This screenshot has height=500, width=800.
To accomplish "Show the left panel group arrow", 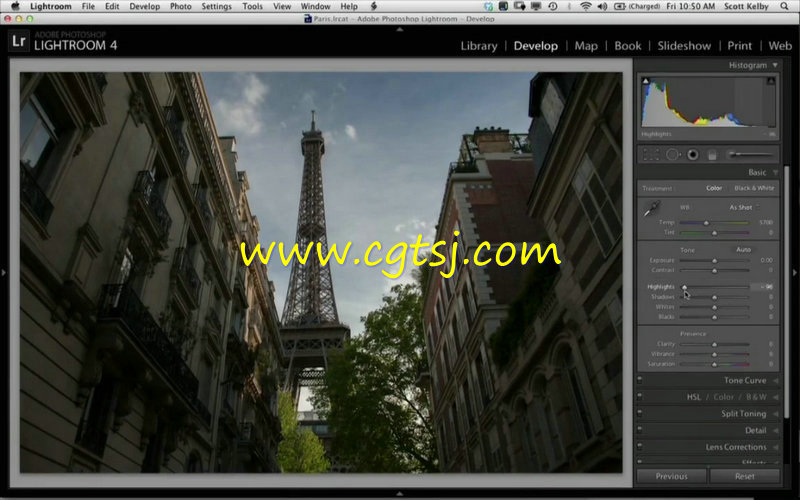I will 4,273.
